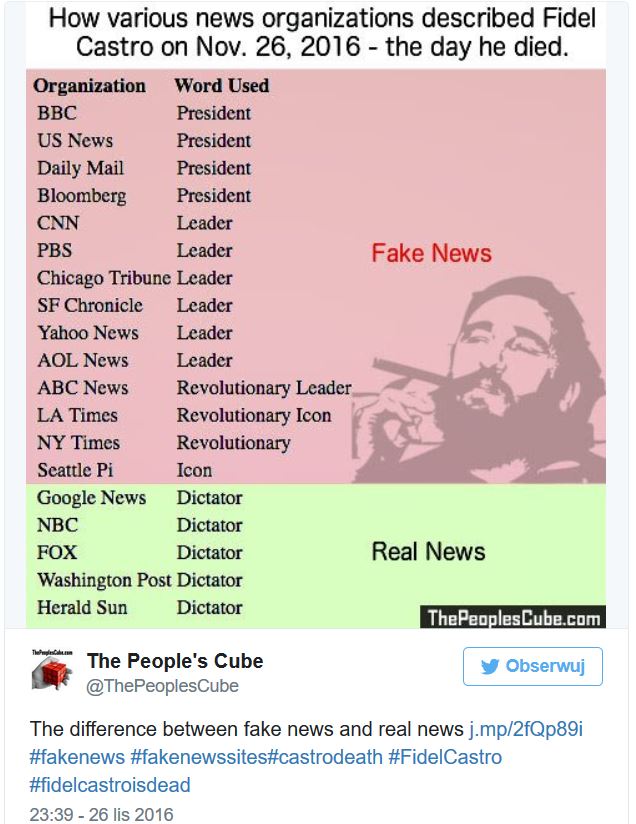Select the #castrodeath hashtag
The height and width of the screenshot is (824, 636).
coord(325,757)
